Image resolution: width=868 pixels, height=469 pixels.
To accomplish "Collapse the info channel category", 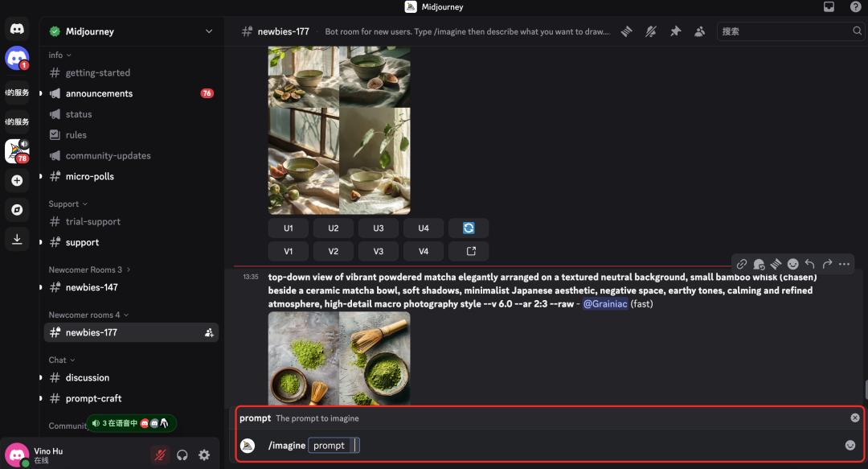I will point(59,55).
